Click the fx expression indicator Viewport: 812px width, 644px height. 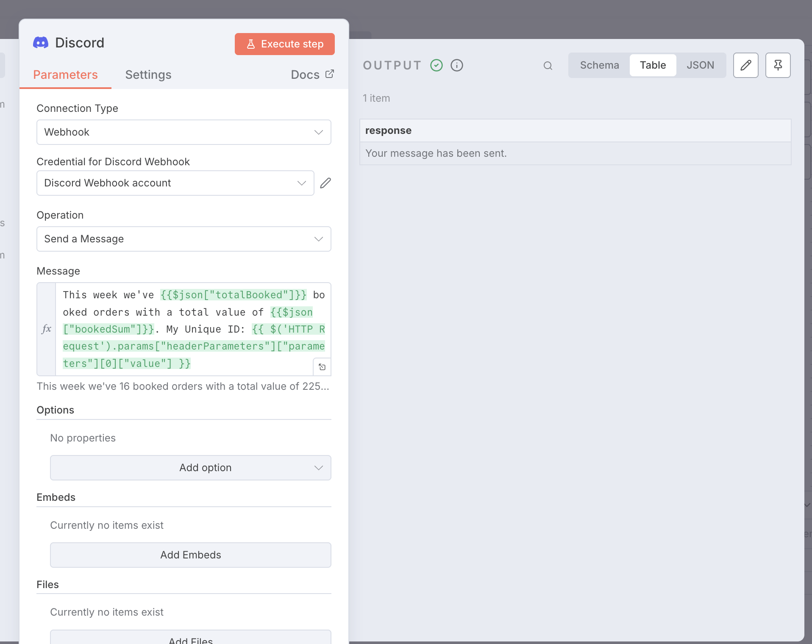click(x=47, y=329)
